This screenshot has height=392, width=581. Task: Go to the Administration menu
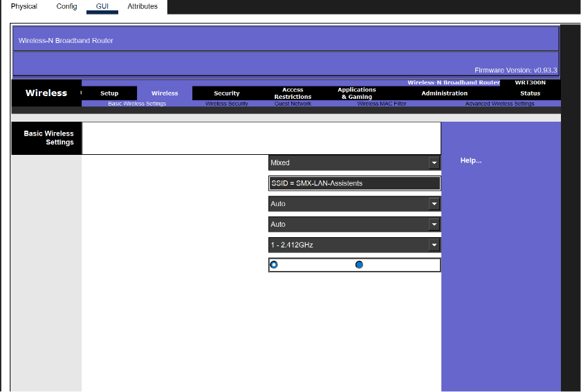click(444, 93)
